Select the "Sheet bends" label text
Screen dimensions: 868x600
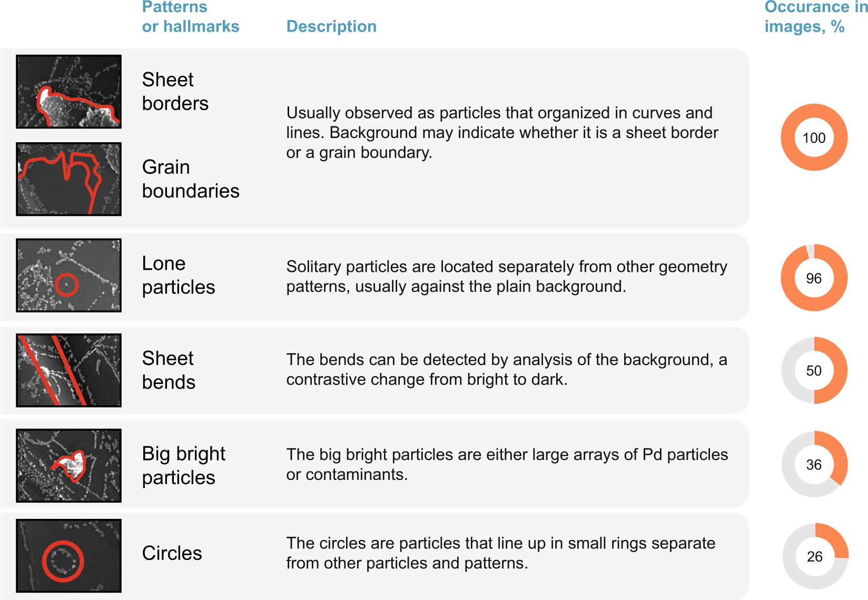pos(169,370)
